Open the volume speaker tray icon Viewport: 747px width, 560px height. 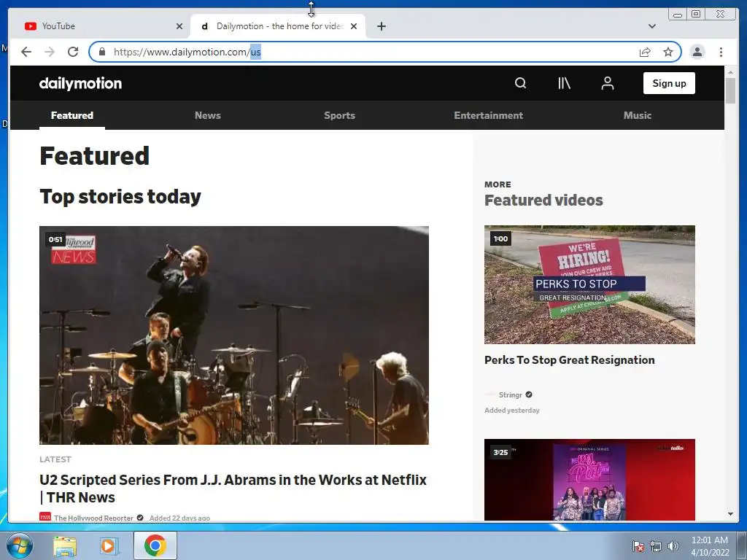click(673, 546)
